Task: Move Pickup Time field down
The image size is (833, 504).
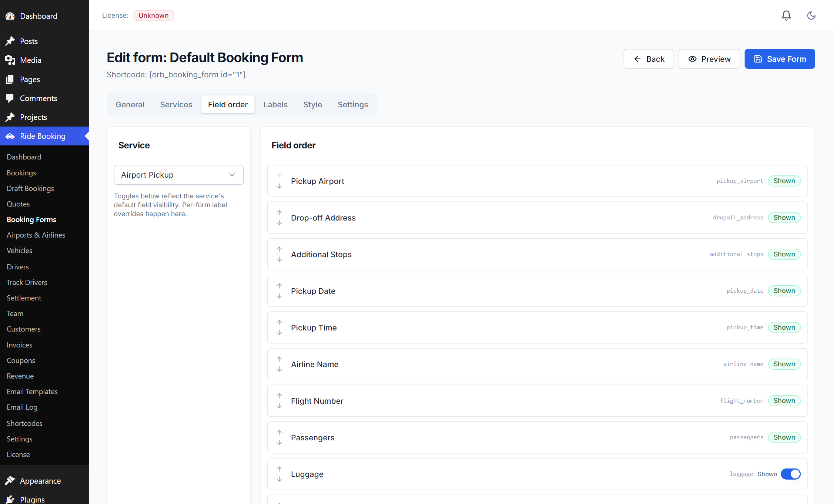Action: 280,333
